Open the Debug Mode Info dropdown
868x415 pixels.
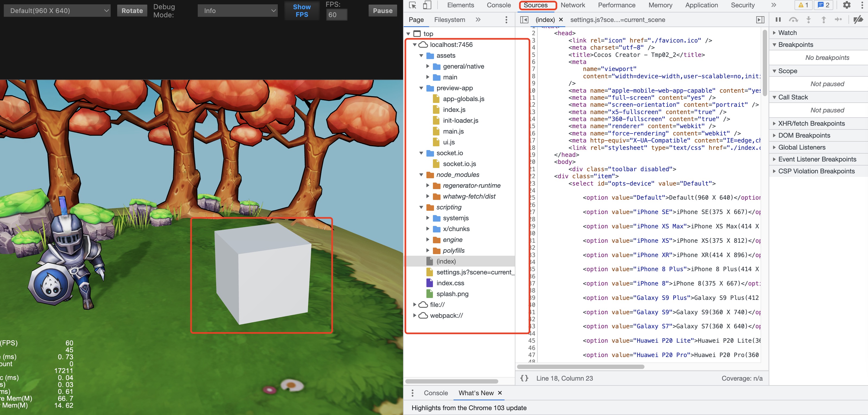[x=238, y=11]
